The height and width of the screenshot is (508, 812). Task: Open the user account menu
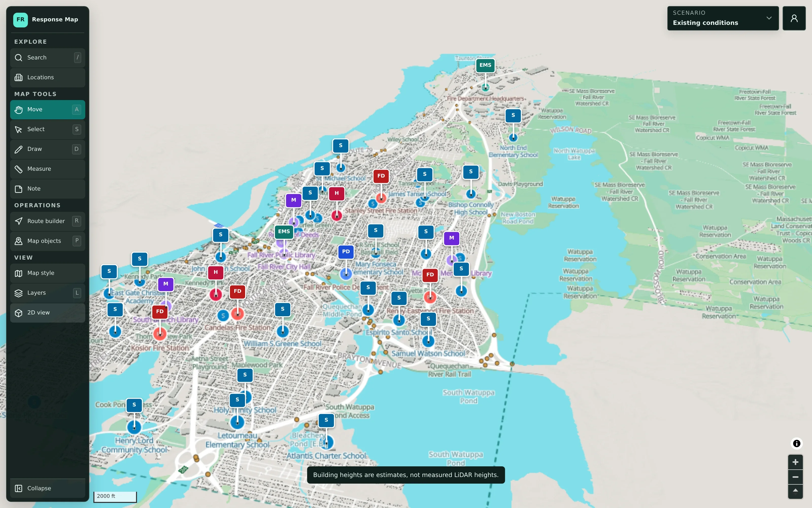point(794,18)
